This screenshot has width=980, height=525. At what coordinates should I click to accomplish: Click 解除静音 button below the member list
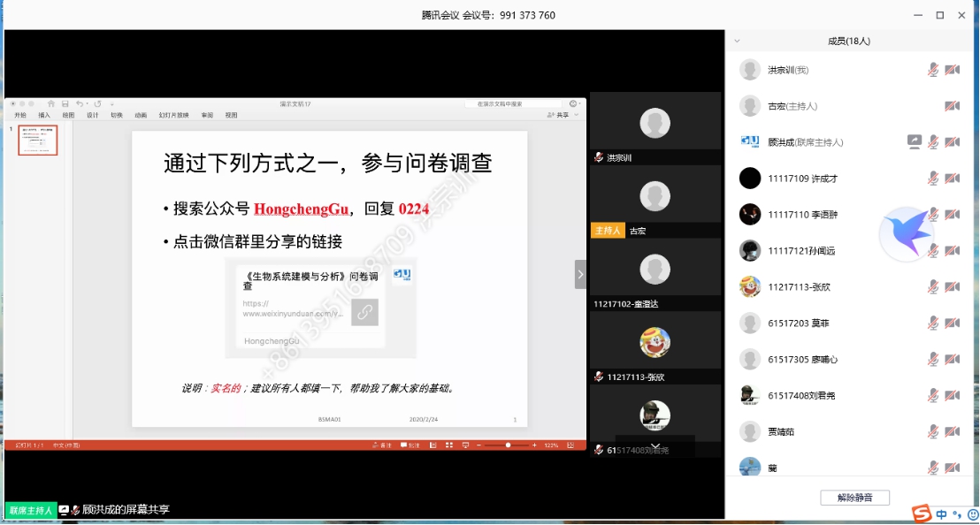(854, 498)
